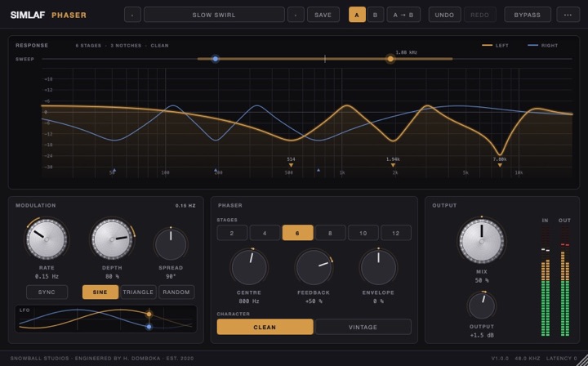Click the 800 Hz centre value
The height and width of the screenshot is (366, 588).
click(x=249, y=301)
